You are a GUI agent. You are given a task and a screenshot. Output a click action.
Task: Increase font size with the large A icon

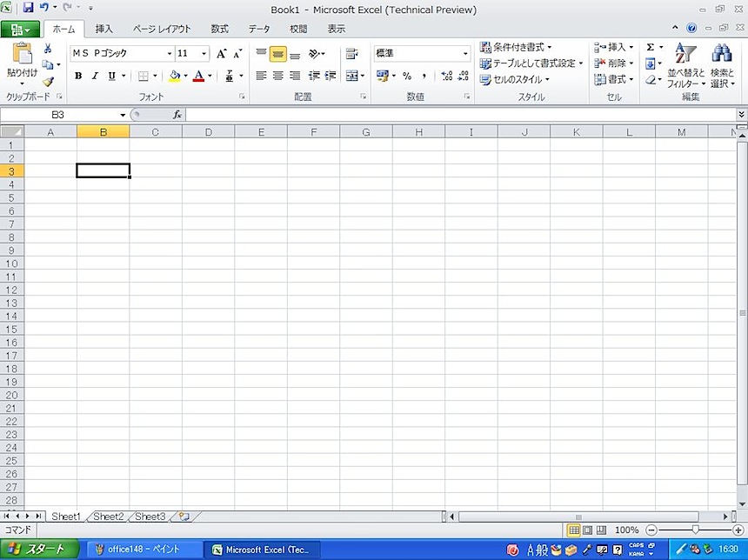(221, 53)
